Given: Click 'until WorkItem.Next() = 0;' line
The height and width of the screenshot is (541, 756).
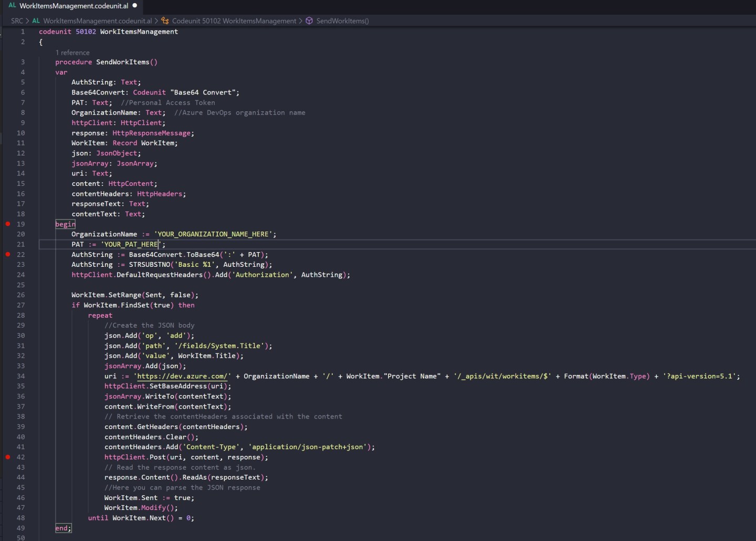Looking at the screenshot, I should pos(141,518).
